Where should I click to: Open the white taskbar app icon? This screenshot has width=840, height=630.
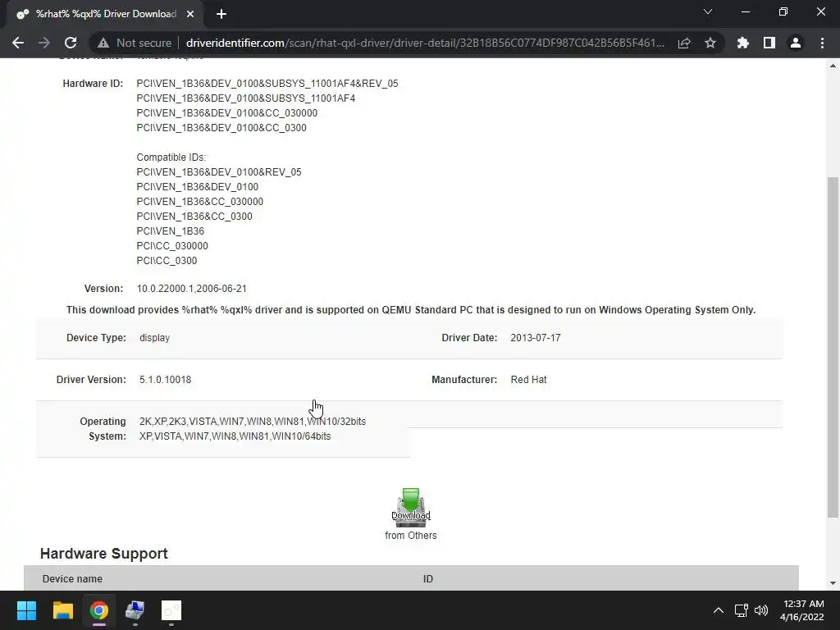[x=171, y=610]
